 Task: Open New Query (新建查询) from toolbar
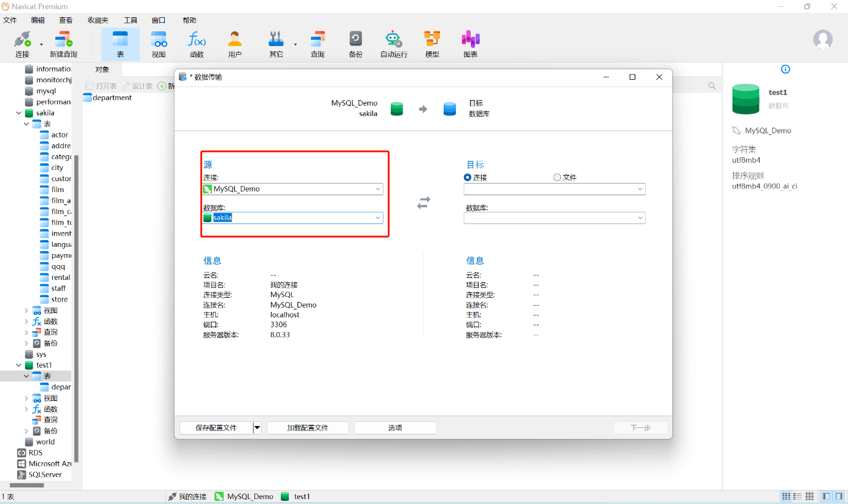tap(63, 44)
